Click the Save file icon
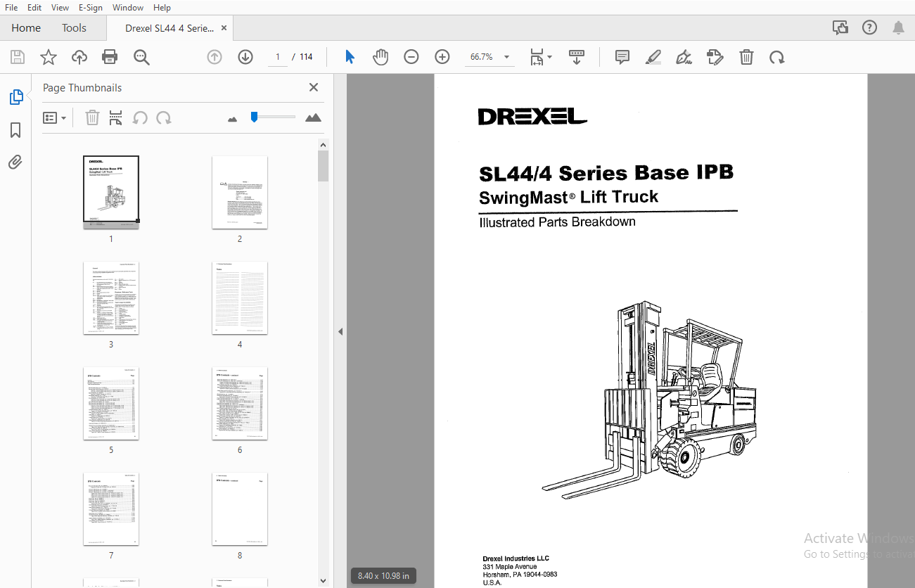 (18, 57)
